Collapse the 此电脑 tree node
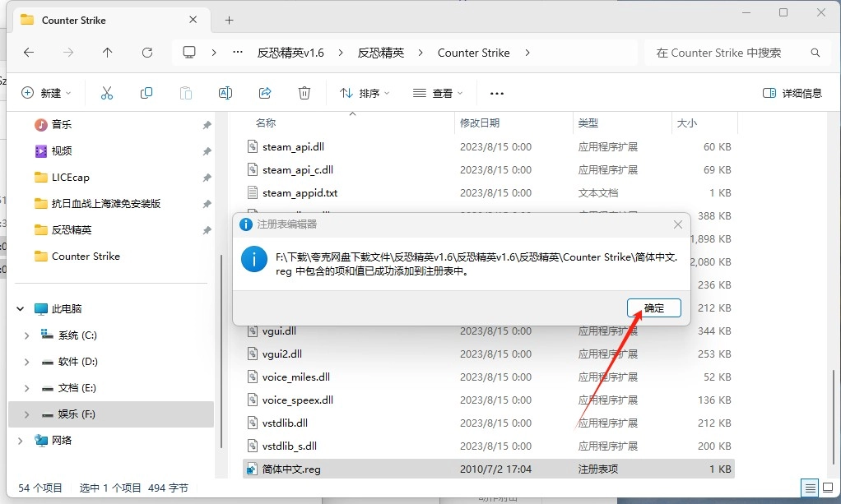Image resolution: width=841 pixels, height=504 pixels. (x=21, y=309)
